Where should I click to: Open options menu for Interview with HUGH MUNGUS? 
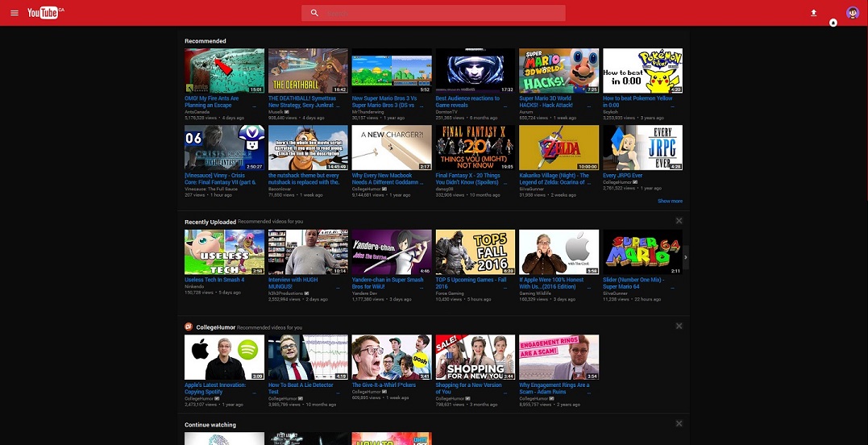[x=338, y=287]
